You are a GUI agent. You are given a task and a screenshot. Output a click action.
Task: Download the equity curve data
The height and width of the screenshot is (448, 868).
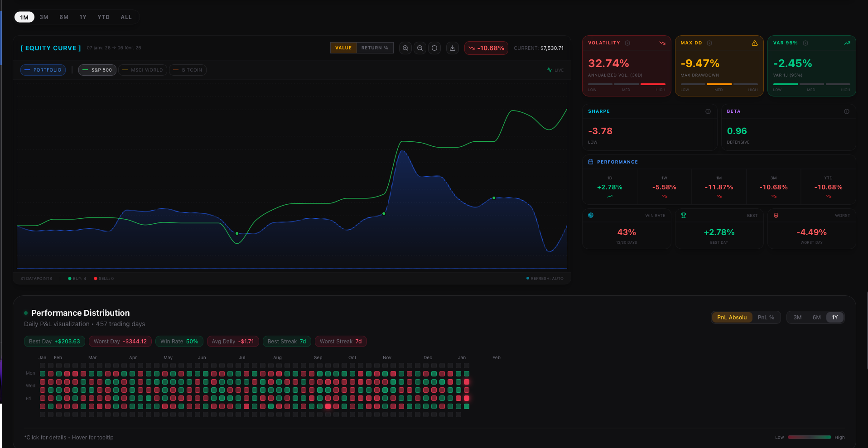tap(452, 48)
